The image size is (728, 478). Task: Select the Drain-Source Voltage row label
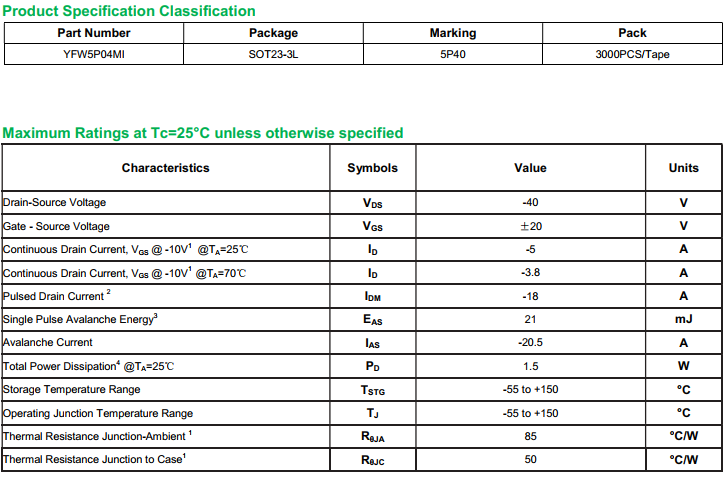point(54,202)
